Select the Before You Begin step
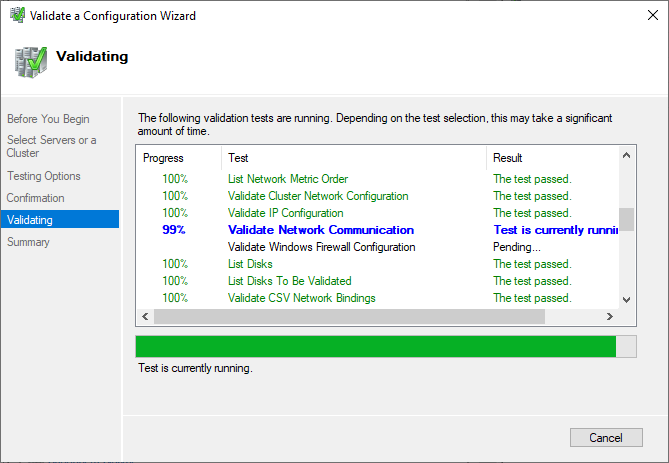 coord(48,119)
